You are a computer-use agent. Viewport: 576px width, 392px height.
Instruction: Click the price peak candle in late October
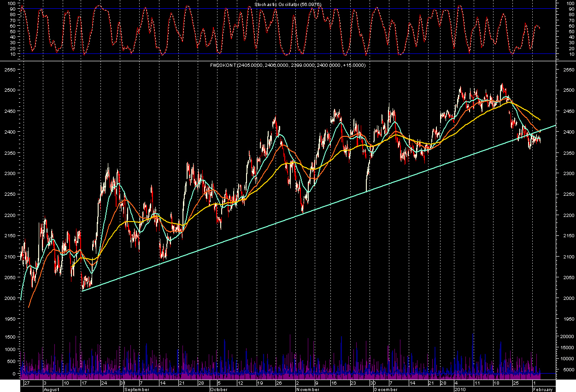(x=276, y=117)
